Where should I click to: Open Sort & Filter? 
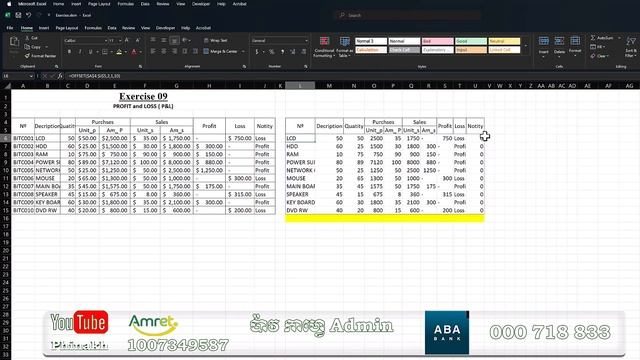pos(631,47)
